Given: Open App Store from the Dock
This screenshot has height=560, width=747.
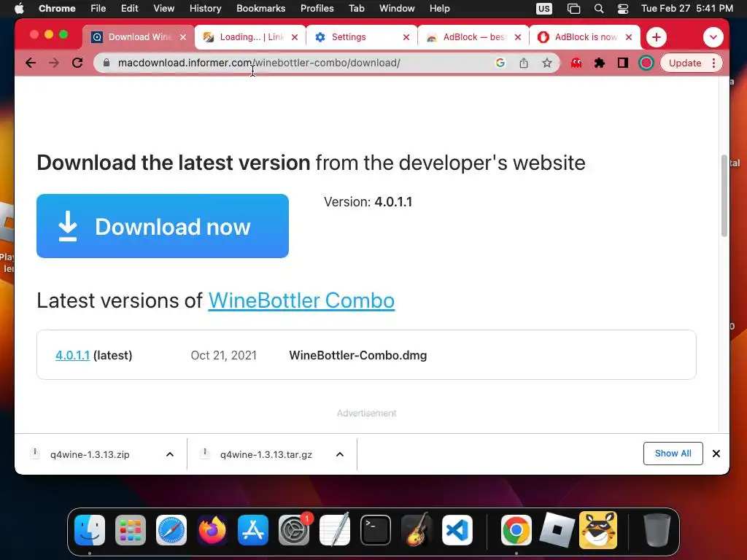Looking at the screenshot, I should click(x=253, y=530).
